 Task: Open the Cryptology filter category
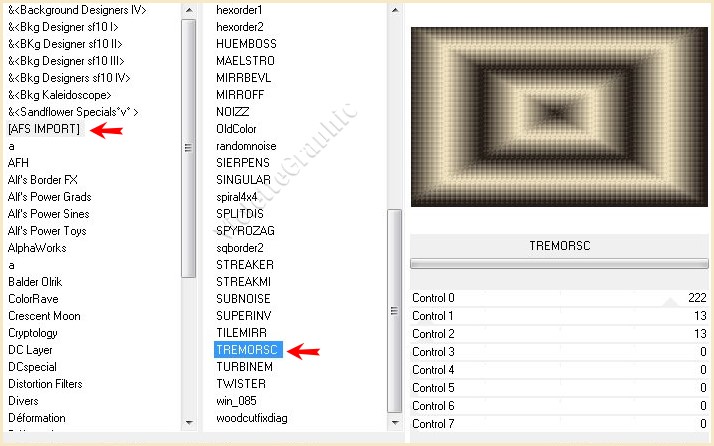click(x=33, y=333)
